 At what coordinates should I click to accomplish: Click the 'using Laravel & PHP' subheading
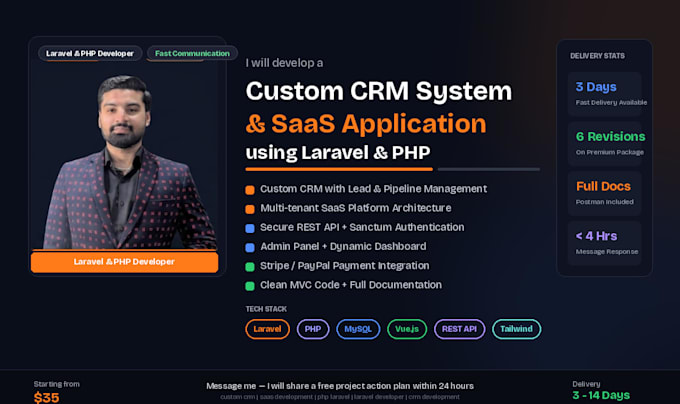pyautogui.click(x=338, y=153)
